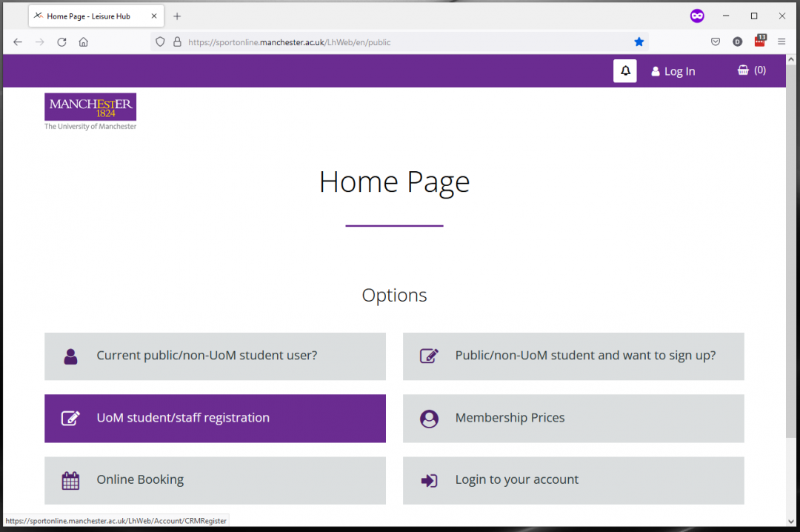Click the arrow icon on Login to your account
Image resolution: width=800 pixels, height=532 pixels.
click(429, 480)
